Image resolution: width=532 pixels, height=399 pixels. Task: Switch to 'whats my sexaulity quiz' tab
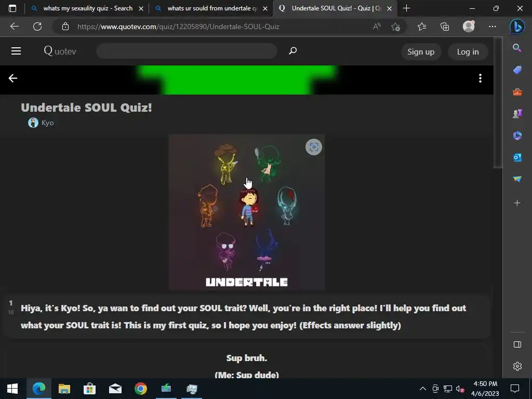87,8
